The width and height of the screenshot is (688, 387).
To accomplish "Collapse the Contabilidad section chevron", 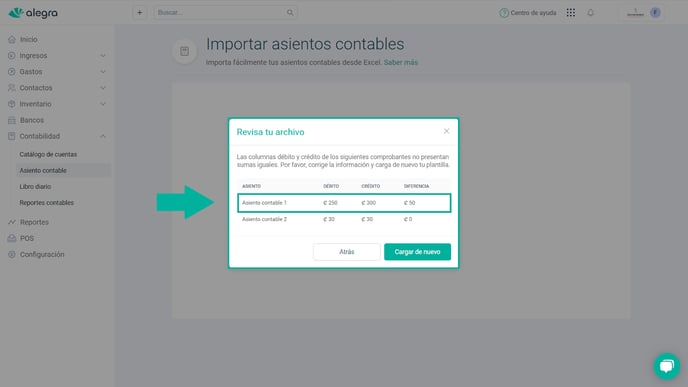I will click(103, 136).
